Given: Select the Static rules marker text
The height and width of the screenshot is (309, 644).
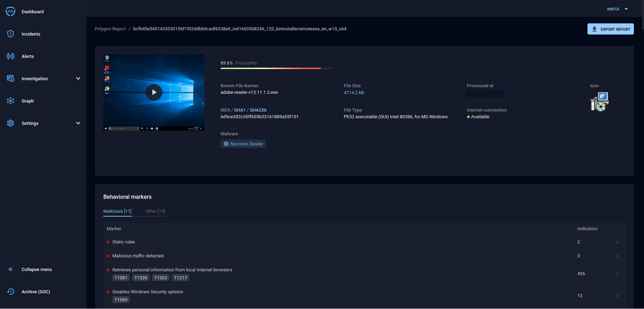Looking at the screenshot, I should 124,242.
